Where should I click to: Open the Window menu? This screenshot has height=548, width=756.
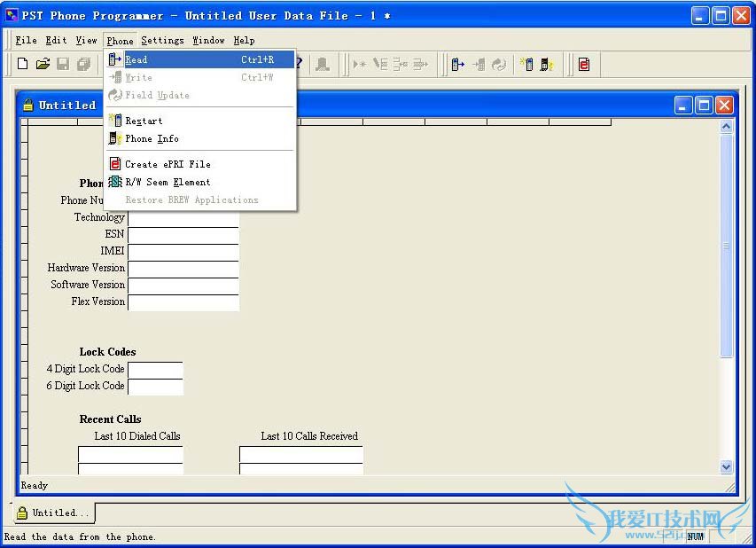click(x=208, y=41)
